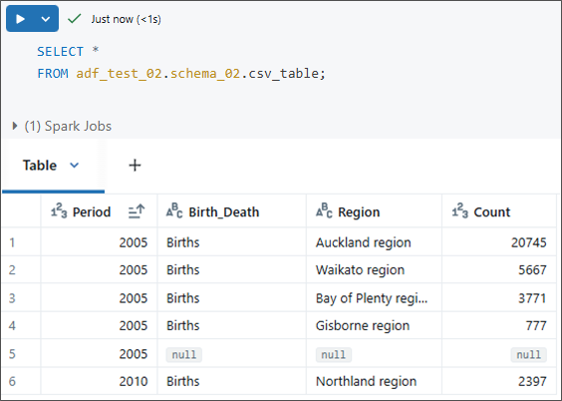Click Region column string type icon

point(324,211)
